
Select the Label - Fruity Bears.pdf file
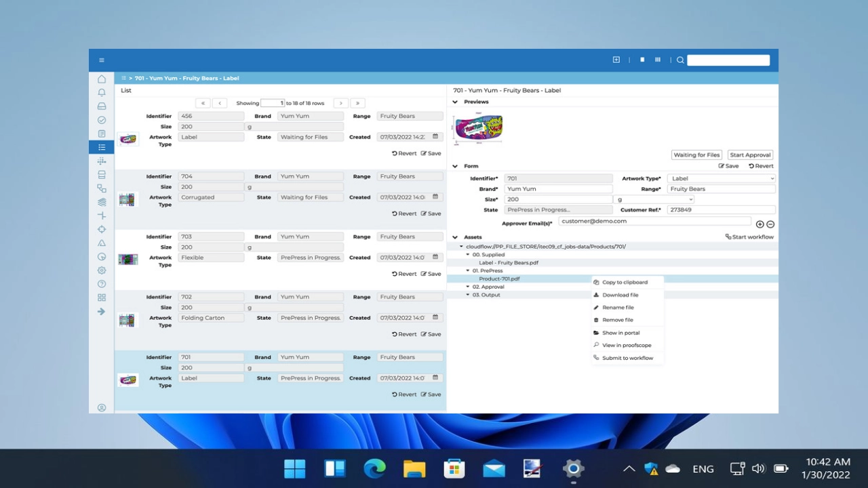[x=509, y=263]
